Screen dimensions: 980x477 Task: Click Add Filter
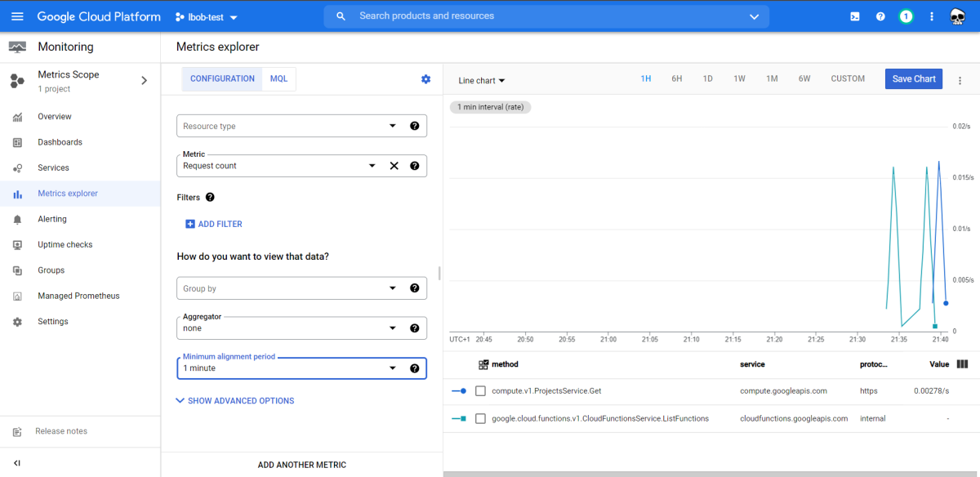[213, 223]
